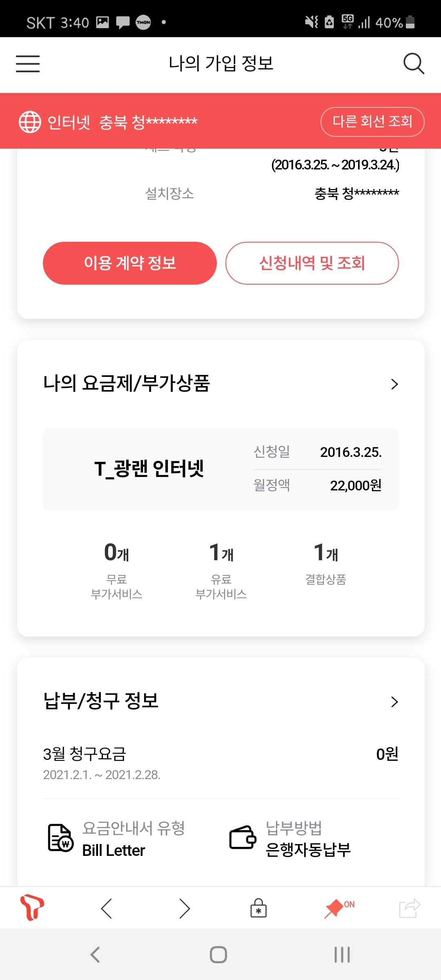Tap the search magnifier icon
The width and height of the screenshot is (441, 980).
(413, 64)
